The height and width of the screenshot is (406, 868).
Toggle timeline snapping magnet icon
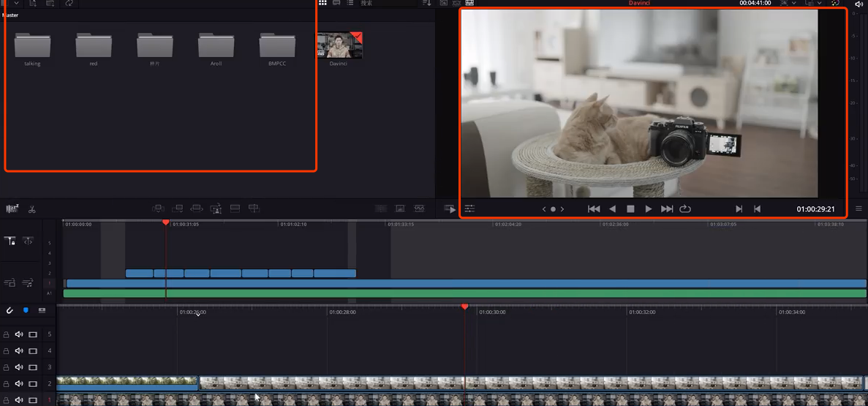pyautogui.click(x=10, y=310)
